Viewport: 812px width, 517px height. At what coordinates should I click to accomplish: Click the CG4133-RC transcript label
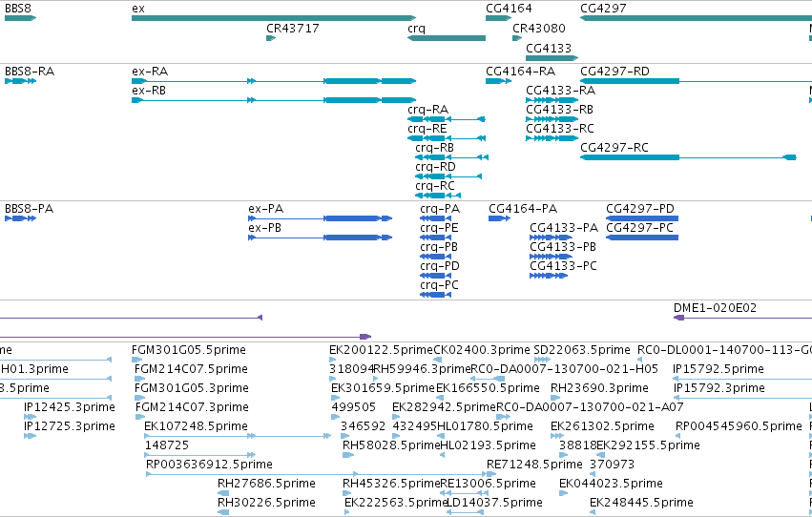point(560,129)
